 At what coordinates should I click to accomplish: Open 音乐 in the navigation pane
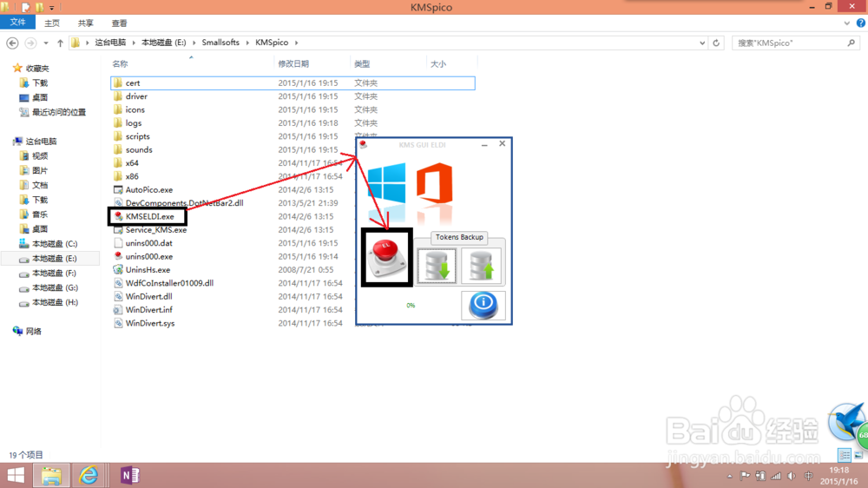pos(39,214)
